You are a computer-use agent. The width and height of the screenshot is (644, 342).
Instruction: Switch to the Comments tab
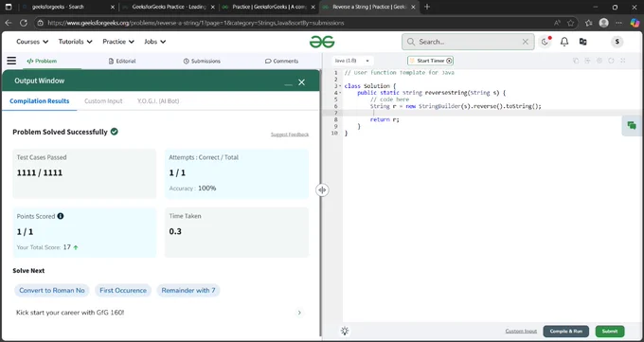point(282,61)
